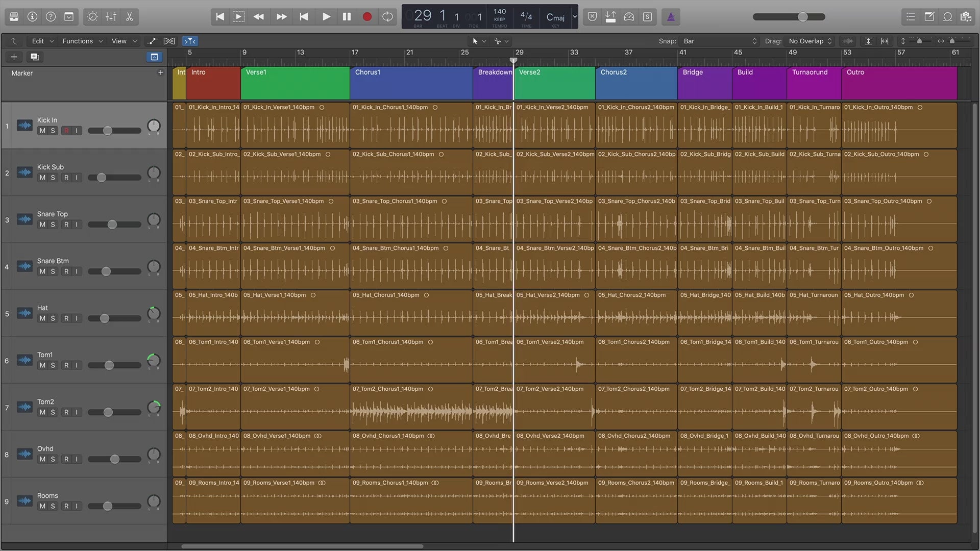Screen dimensions: 980x551
Task: Toggle the purple Metronome icon
Action: coord(671,17)
